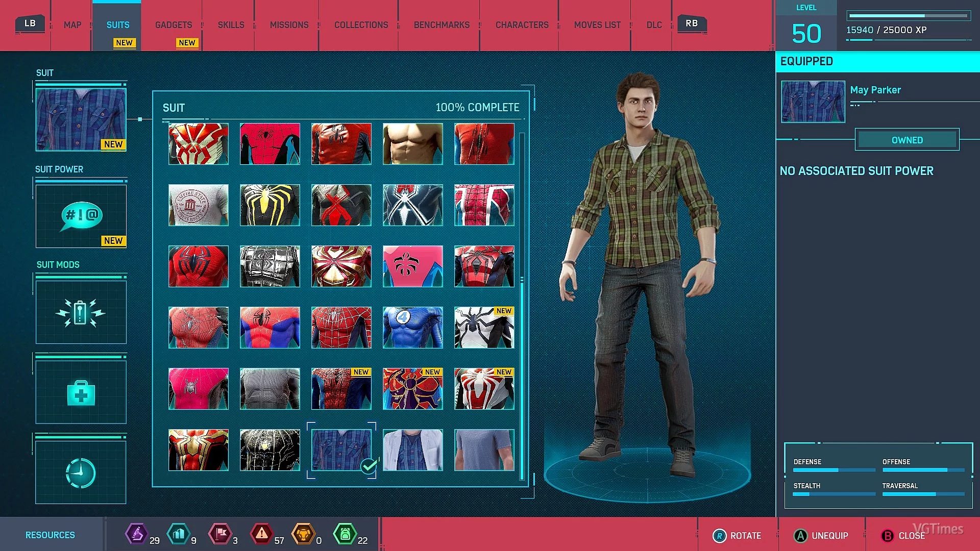Select the pink suit with spider logo
980x551 pixels.
[413, 266]
